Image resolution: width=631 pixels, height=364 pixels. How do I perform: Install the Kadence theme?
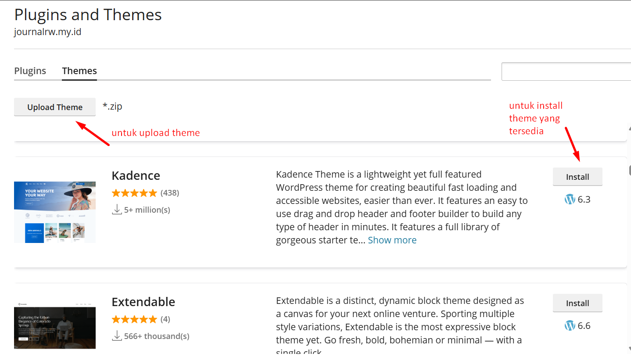coord(577,177)
